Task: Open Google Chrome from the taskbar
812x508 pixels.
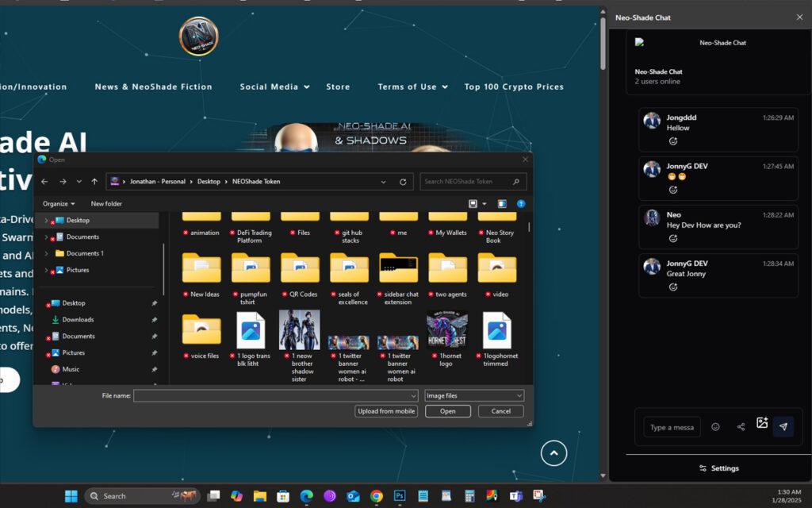Action: coord(377,496)
